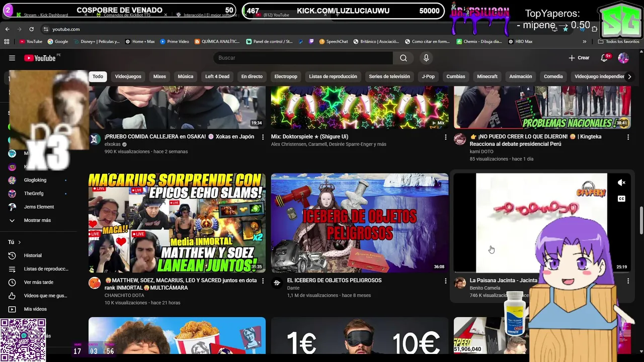Open options for La Paisana Jacinta video
Image resolution: width=644 pixels, height=362 pixels.
628,281
